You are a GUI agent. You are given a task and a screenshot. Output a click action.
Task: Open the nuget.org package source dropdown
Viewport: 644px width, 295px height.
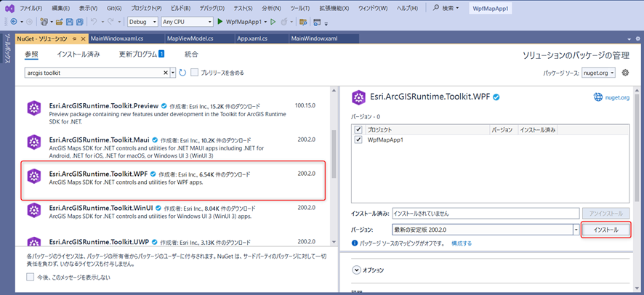598,73
